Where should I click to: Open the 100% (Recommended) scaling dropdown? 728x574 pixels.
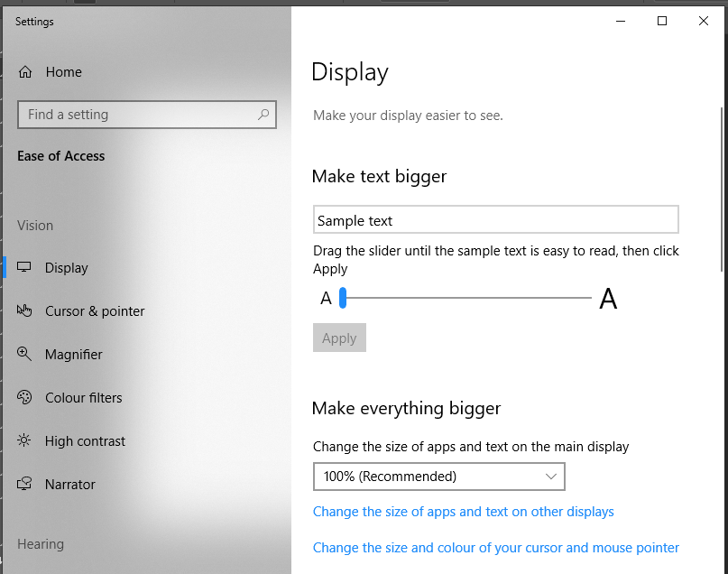pos(438,477)
